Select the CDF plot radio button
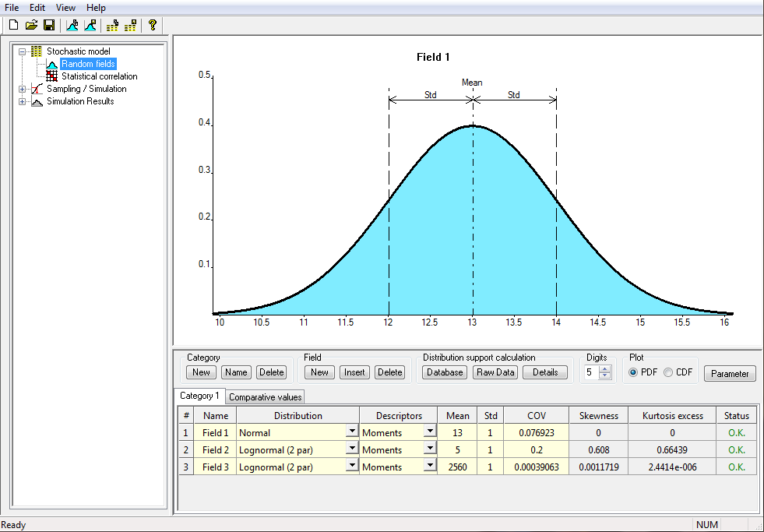Viewport: 764px width, 532px height. (668, 372)
